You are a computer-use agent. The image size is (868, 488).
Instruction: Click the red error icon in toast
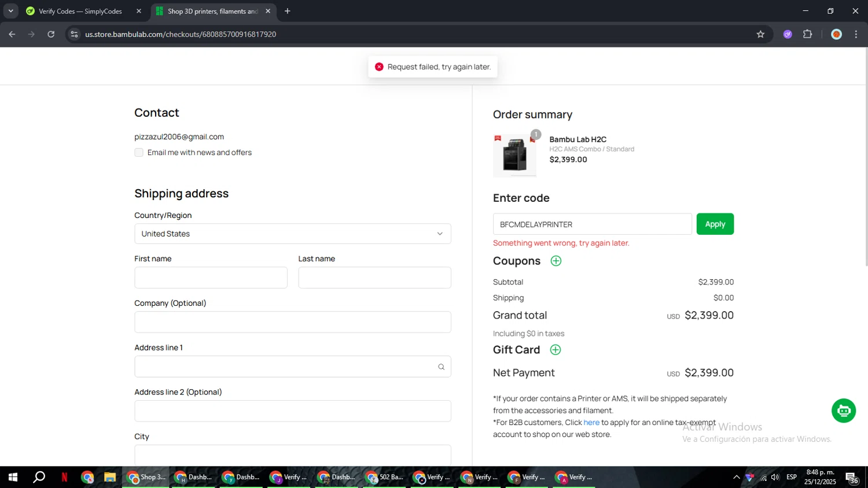pos(379,67)
